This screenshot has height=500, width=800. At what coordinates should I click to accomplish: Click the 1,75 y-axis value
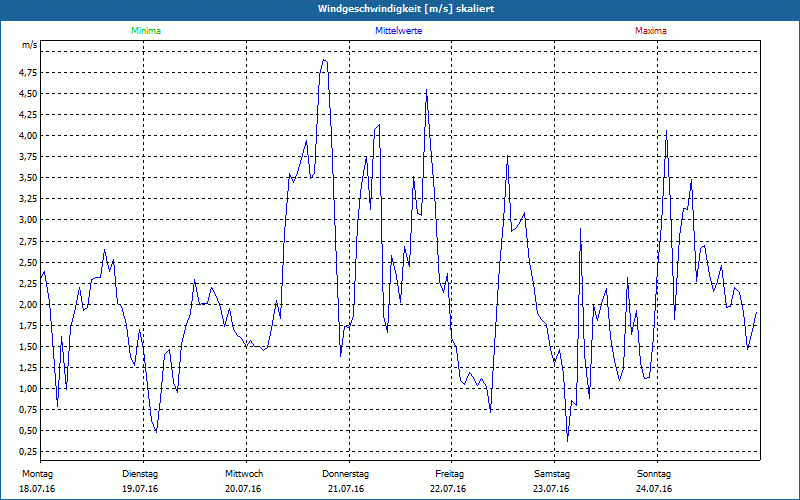click(x=28, y=326)
